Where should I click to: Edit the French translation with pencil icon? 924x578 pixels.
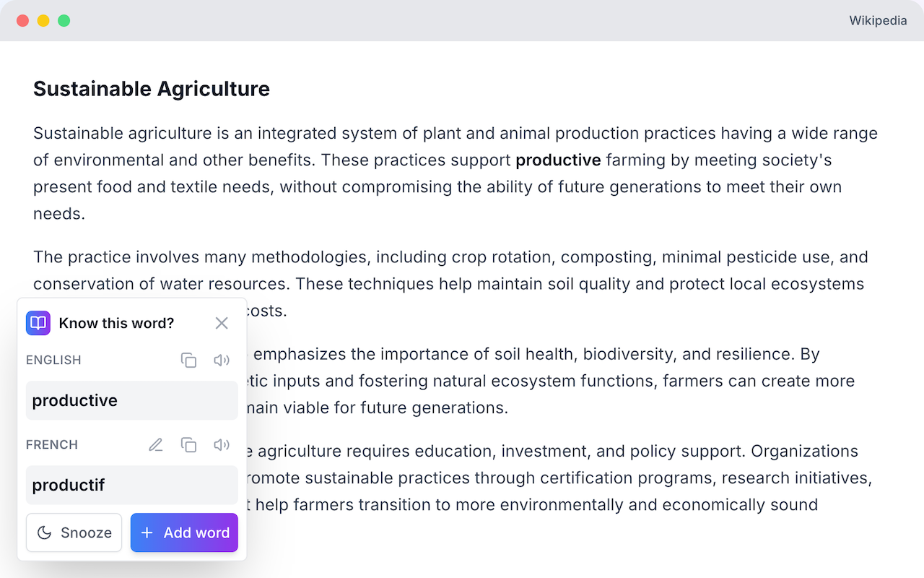coord(155,444)
